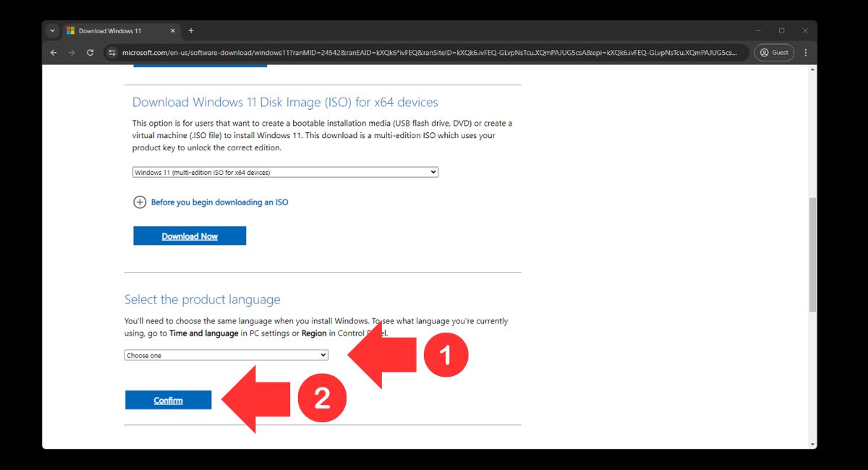Expand the plus icon beside 'Before you begin'
Image resolution: width=868 pixels, height=470 pixels.
[x=140, y=202]
